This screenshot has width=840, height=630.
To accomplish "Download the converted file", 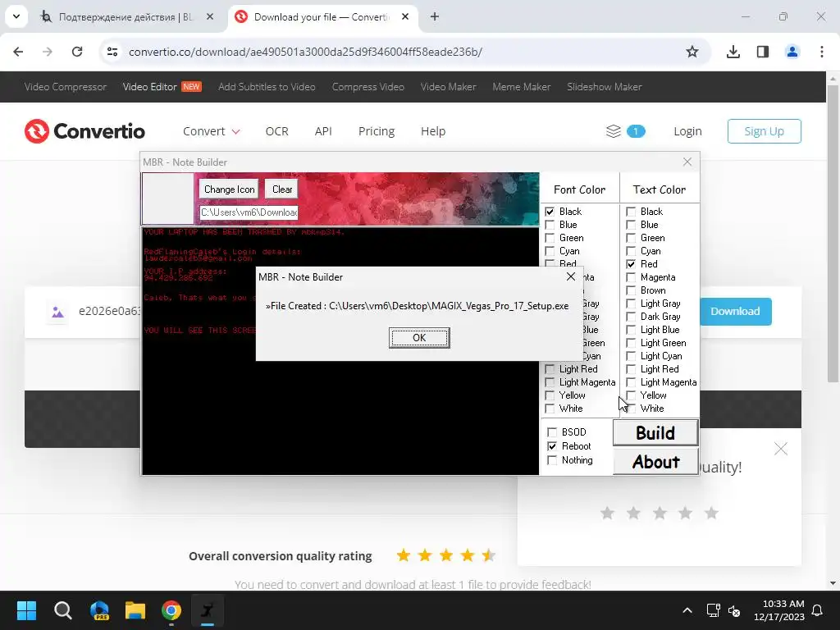I will point(735,311).
